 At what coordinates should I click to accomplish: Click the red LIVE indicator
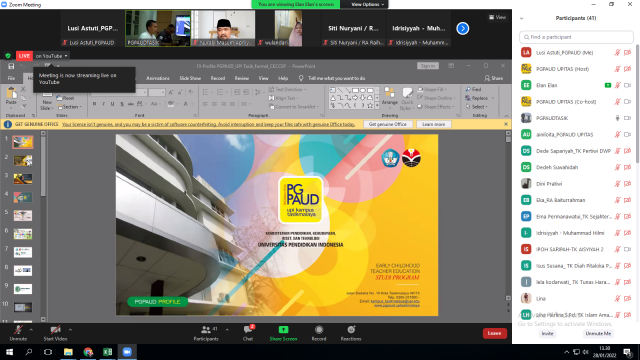(24, 56)
